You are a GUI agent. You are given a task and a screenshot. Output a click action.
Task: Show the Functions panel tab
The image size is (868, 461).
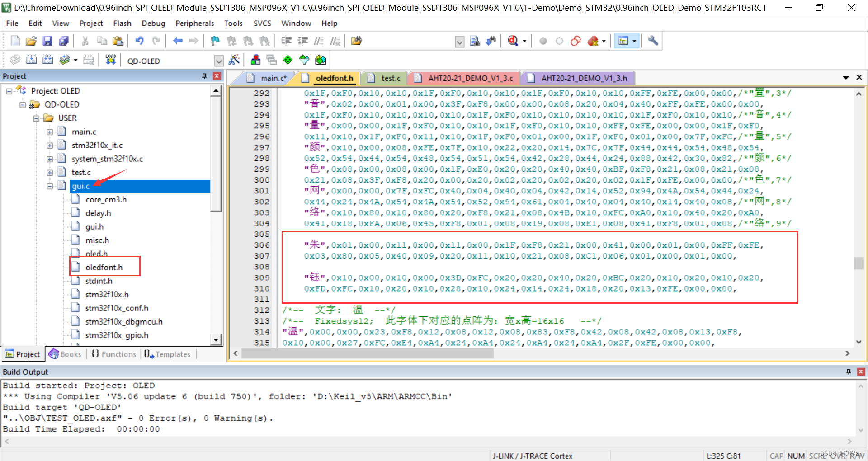click(x=114, y=354)
